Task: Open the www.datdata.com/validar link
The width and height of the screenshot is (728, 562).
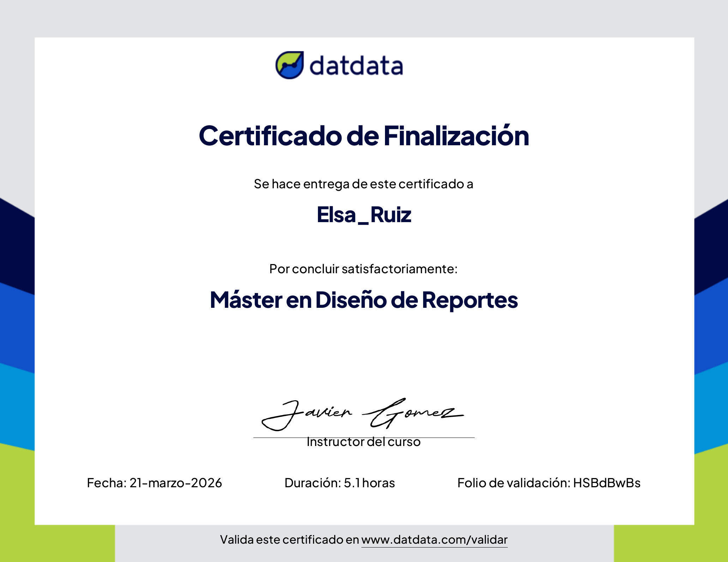Action: click(x=434, y=539)
